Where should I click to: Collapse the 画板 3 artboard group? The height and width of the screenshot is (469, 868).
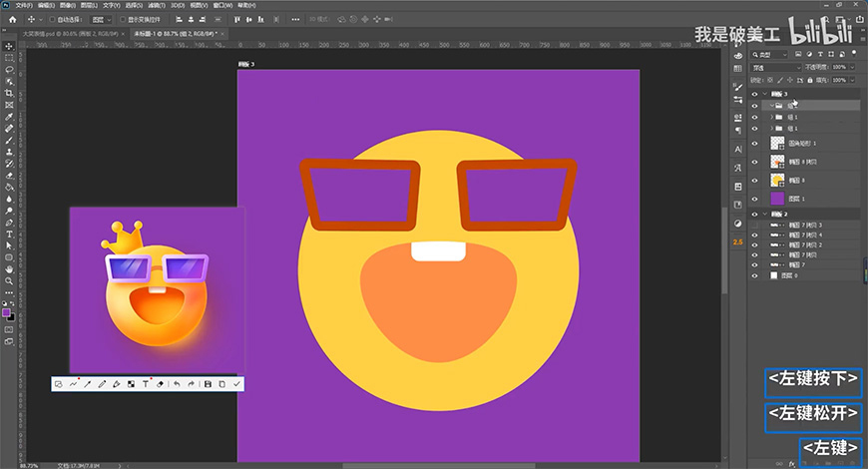pyautogui.click(x=764, y=93)
